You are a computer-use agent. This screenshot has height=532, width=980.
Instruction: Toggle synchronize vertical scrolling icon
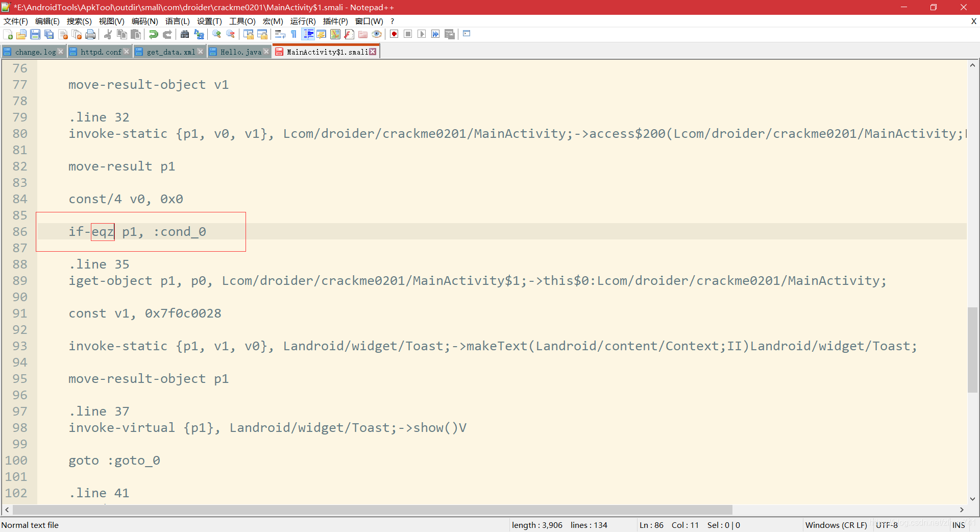(x=249, y=34)
